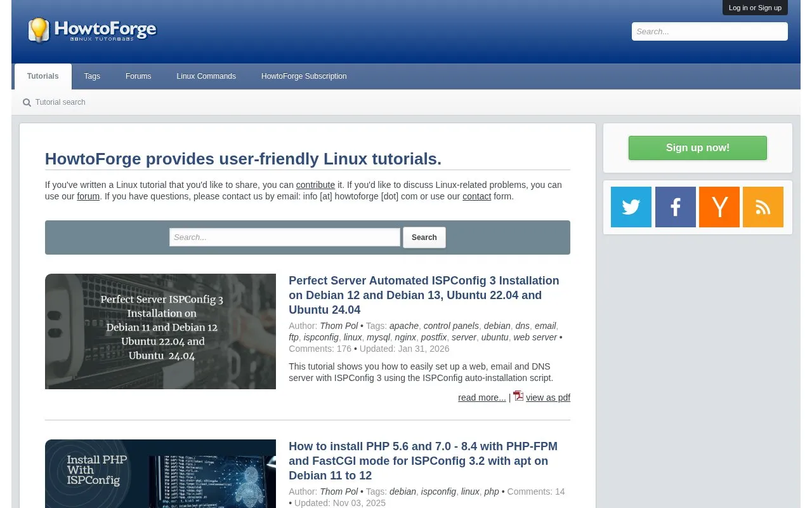Viewport: 812px width, 508px height.
Task: Follow the contribute link
Action: point(315,185)
